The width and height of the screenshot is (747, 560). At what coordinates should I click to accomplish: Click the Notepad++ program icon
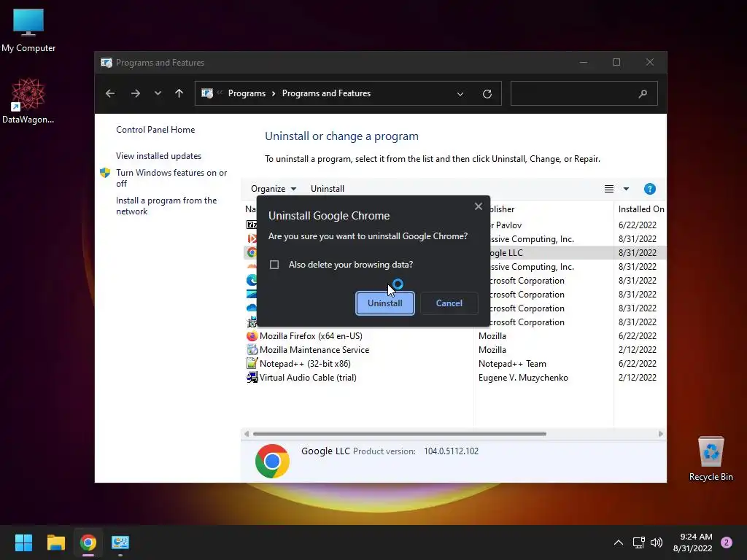252,364
